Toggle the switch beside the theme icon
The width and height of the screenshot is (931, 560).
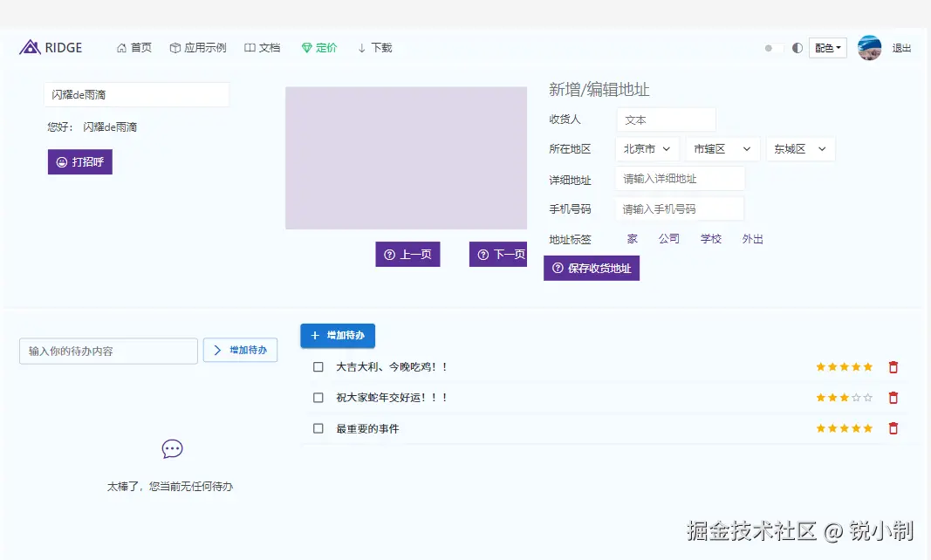[773, 48]
